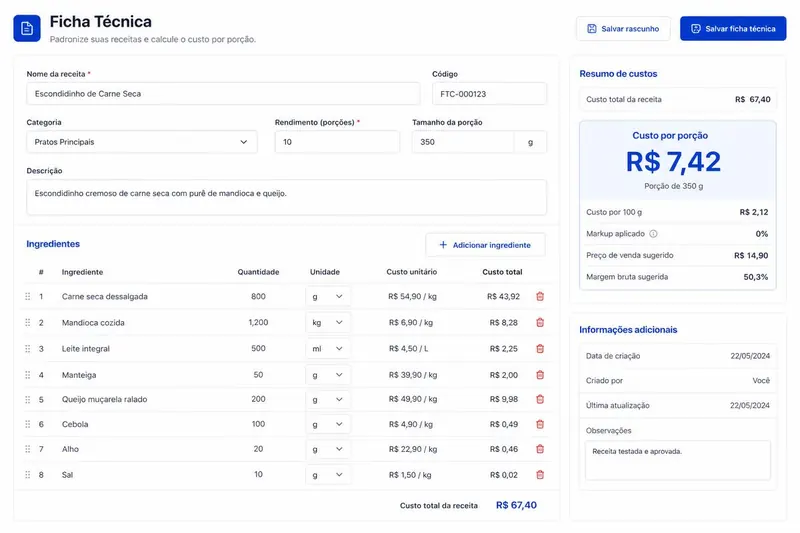Open the Categoria dropdown showing Pratos Principais
Screen dimensions: 800x533
tap(142, 142)
